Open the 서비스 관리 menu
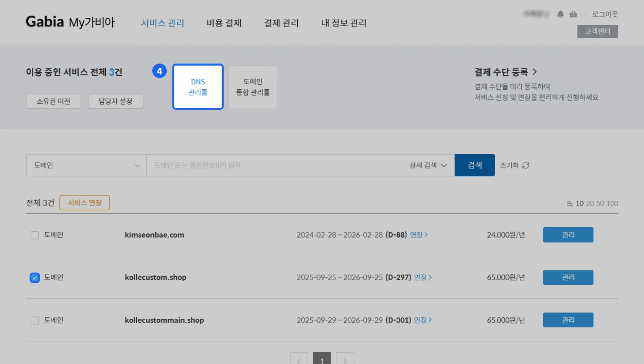This screenshot has height=364, width=644. coord(163,23)
